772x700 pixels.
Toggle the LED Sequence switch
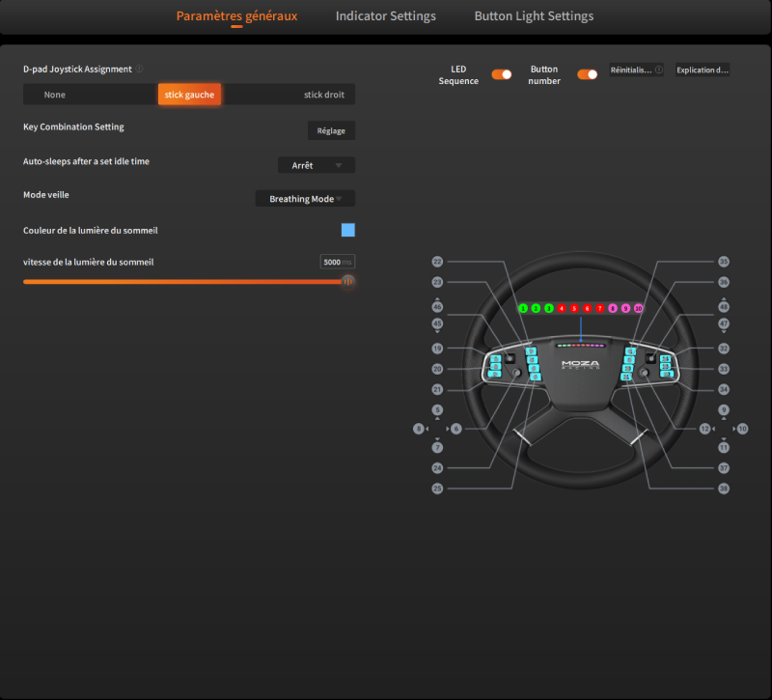click(x=502, y=74)
